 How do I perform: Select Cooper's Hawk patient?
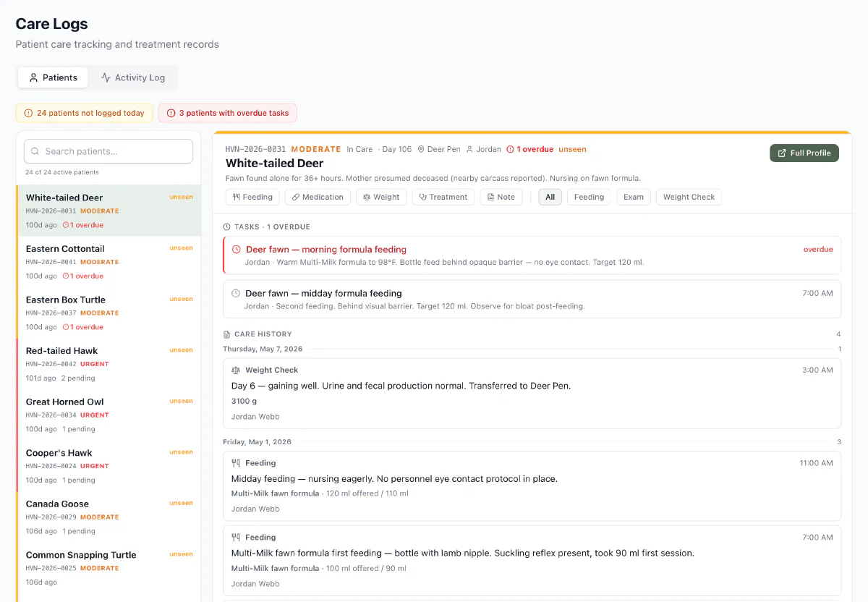click(x=109, y=466)
